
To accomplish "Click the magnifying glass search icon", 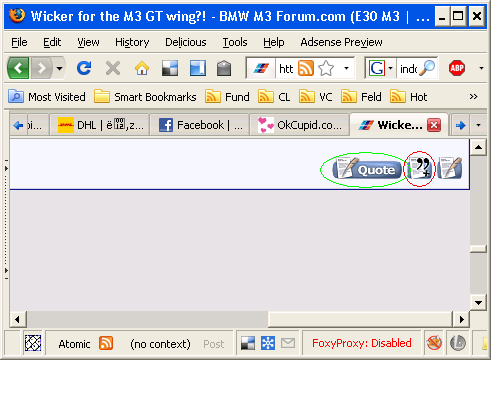I will (x=428, y=68).
